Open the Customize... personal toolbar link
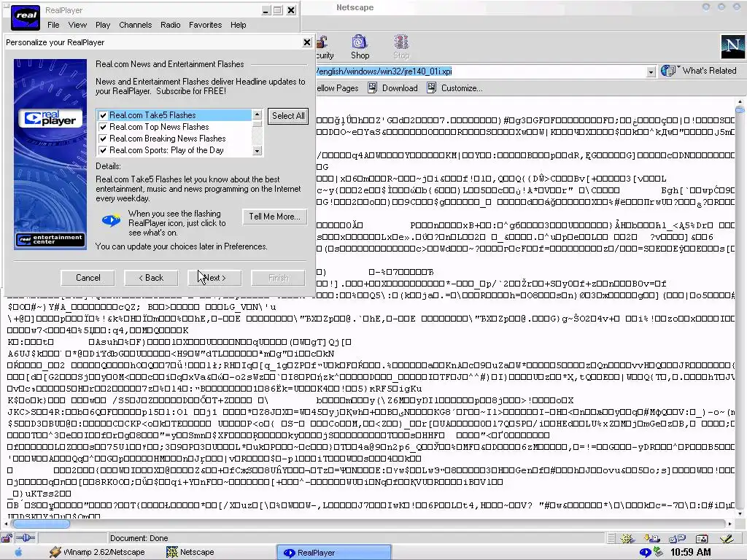747x560 pixels. [462, 88]
